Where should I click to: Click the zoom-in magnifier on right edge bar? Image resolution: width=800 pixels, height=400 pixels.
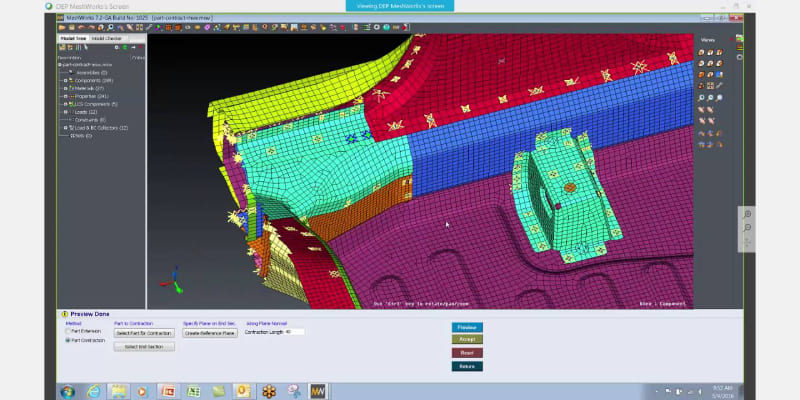(x=748, y=215)
